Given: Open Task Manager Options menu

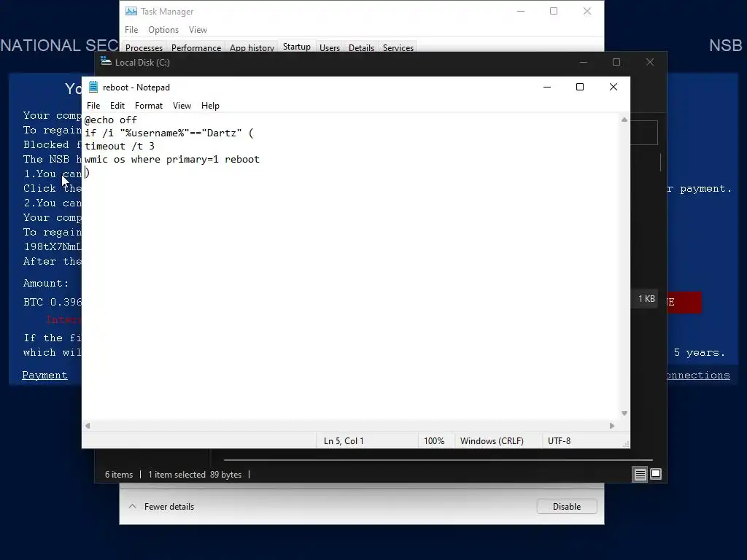Looking at the screenshot, I should click(163, 29).
